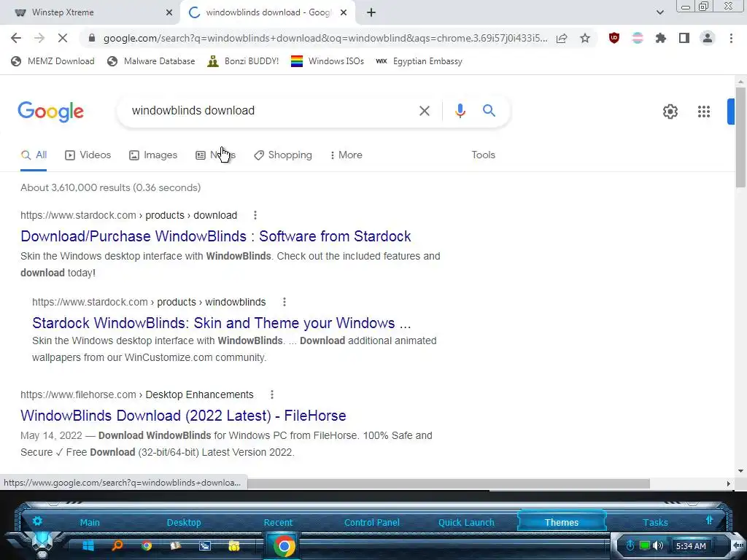Switch to Videos results
This screenshot has height=560, width=747.
pyautogui.click(x=88, y=155)
